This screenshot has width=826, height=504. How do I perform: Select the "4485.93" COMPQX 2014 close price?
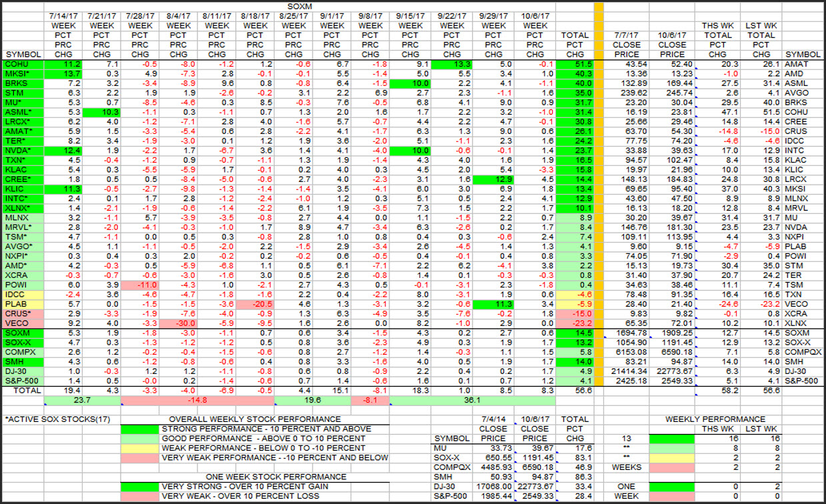tap(493, 467)
